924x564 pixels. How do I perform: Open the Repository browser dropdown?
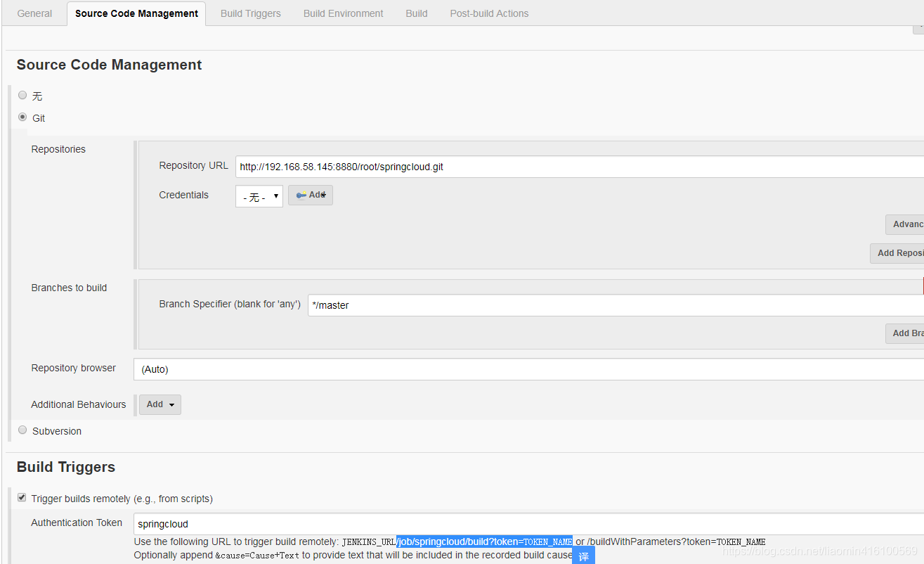pos(528,369)
